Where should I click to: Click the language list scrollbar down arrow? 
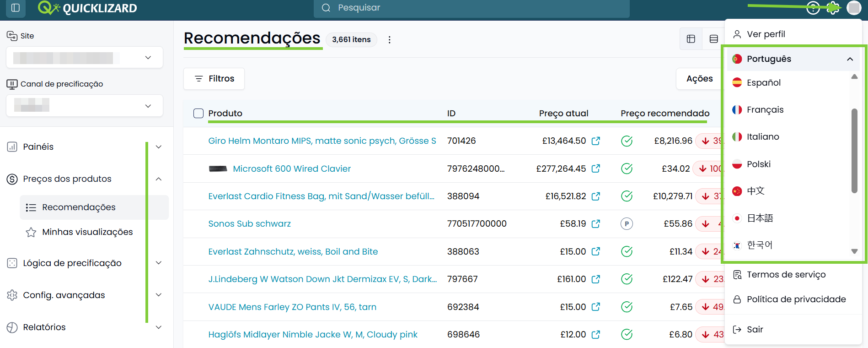pyautogui.click(x=854, y=251)
